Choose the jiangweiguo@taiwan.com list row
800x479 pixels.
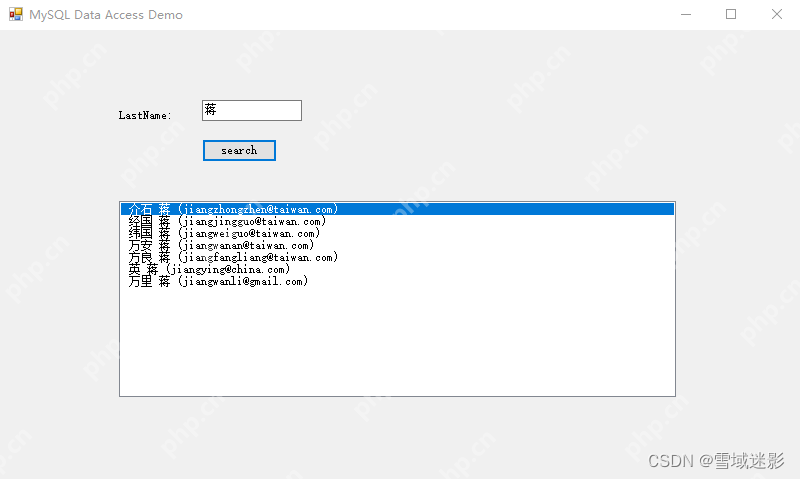[397, 233]
